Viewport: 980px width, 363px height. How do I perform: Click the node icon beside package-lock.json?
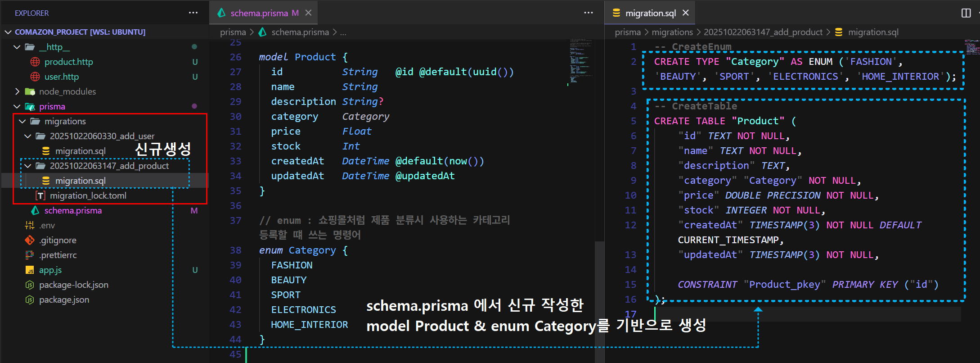pyautogui.click(x=30, y=285)
